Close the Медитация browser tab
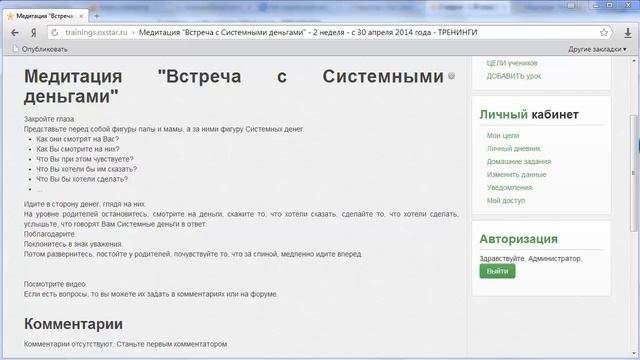 point(81,16)
